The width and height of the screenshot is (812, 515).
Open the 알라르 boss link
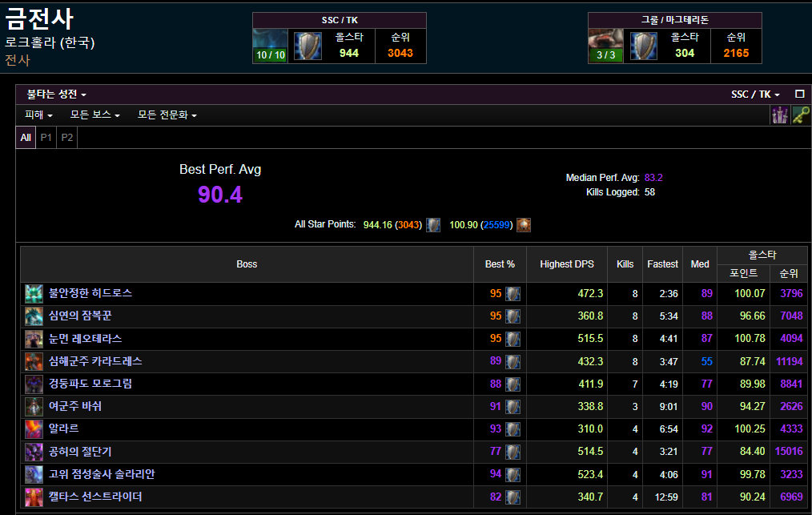point(64,429)
